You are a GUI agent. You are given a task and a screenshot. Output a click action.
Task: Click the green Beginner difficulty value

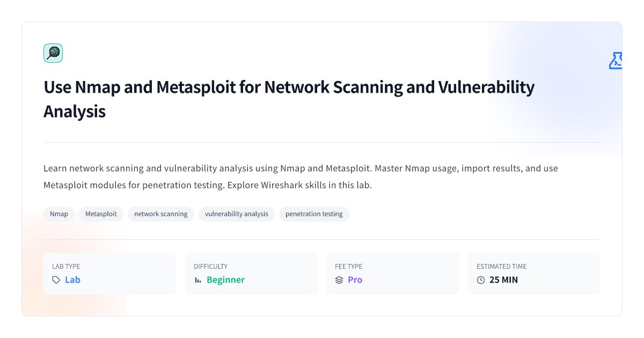(225, 280)
